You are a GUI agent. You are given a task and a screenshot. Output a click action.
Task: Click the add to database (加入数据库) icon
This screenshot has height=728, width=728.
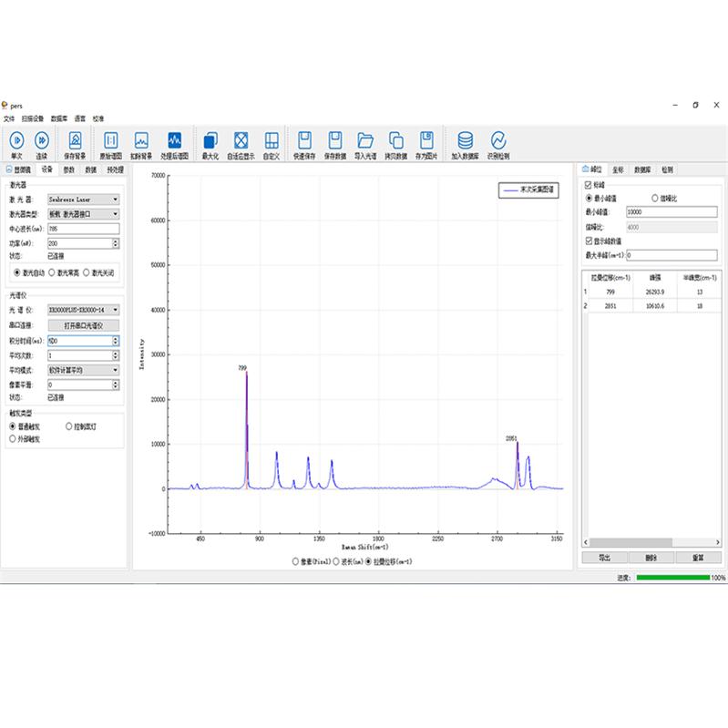point(466,140)
